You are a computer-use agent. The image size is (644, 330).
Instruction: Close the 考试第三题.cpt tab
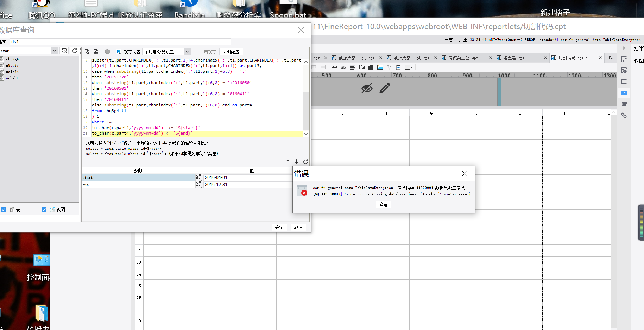491,58
